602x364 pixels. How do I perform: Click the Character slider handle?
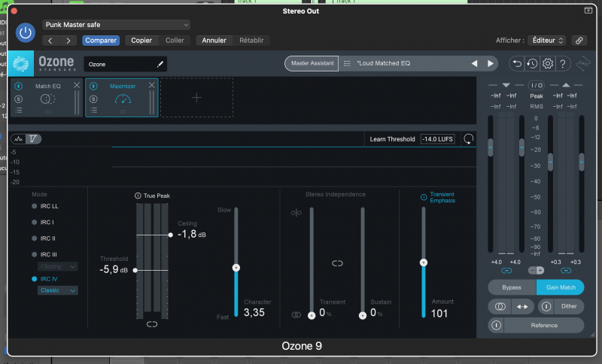coord(236,267)
